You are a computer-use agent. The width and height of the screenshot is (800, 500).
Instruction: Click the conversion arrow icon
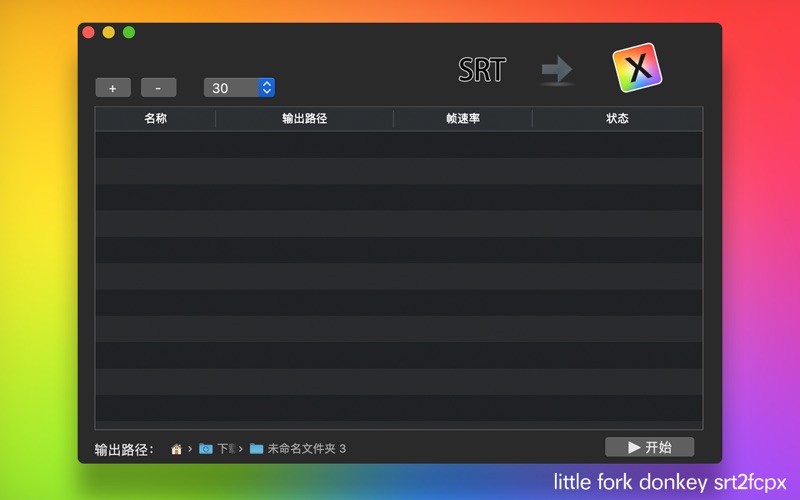(557, 70)
